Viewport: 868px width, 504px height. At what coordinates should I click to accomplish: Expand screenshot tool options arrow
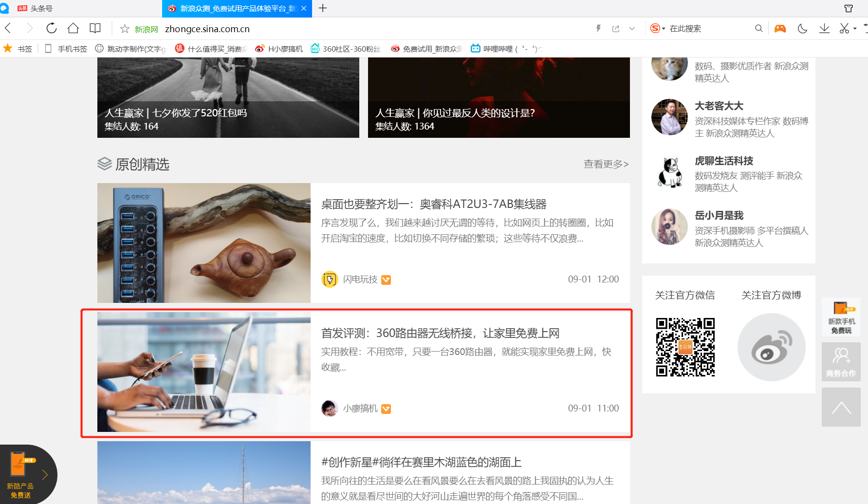pos(855,29)
